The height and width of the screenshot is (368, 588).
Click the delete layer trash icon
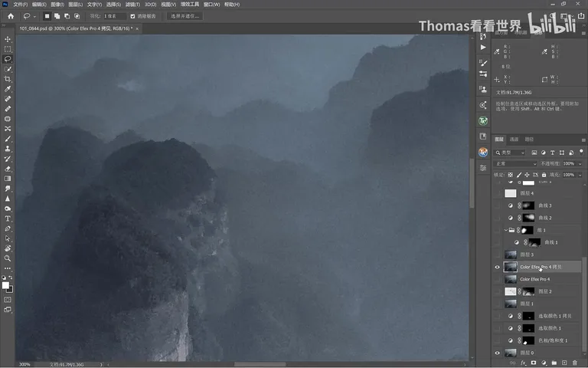tap(574, 363)
